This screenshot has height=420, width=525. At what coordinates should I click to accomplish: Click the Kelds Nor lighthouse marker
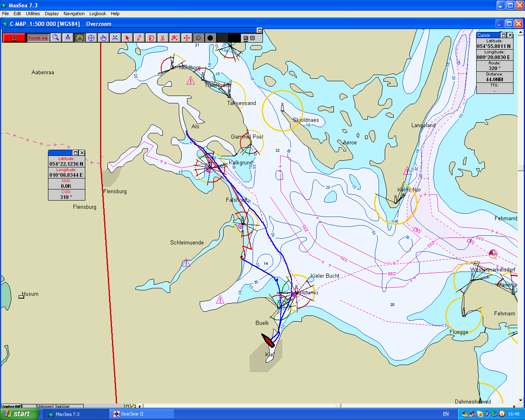point(395,199)
